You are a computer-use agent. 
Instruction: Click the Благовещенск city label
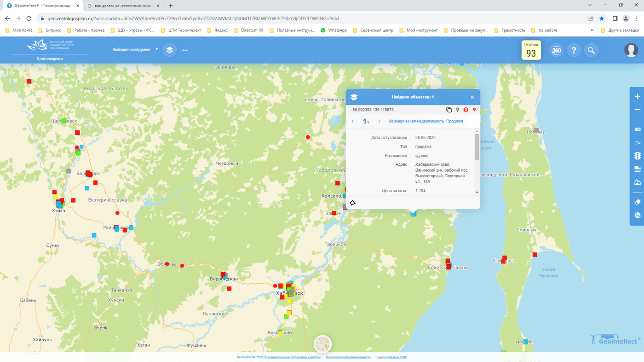(x=50, y=59)
